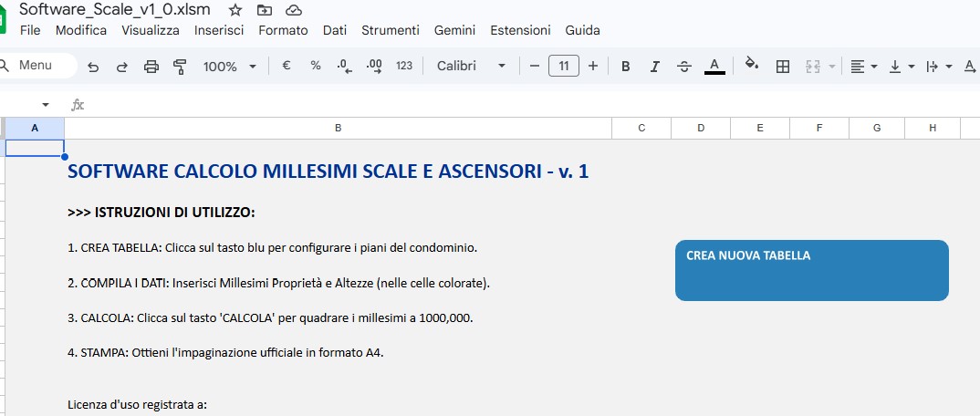
Task: Select the Paint format tool
Action: (x=180, y=67)
